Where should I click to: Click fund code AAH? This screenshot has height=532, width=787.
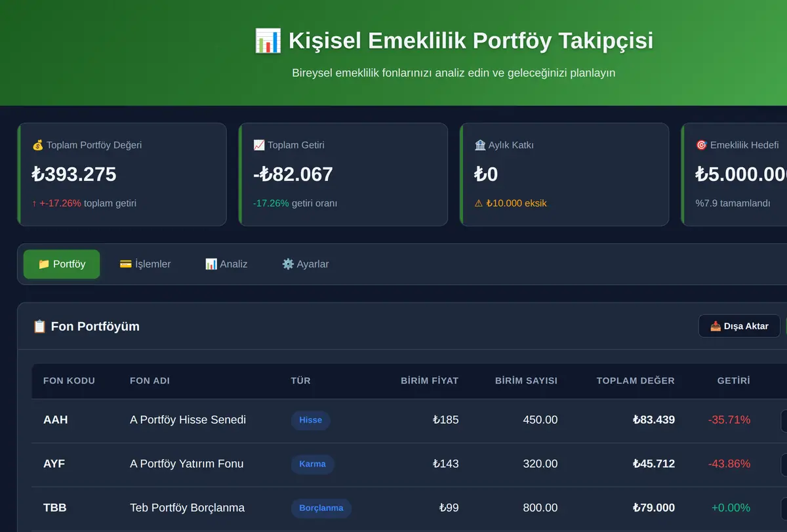pos(55,420)
